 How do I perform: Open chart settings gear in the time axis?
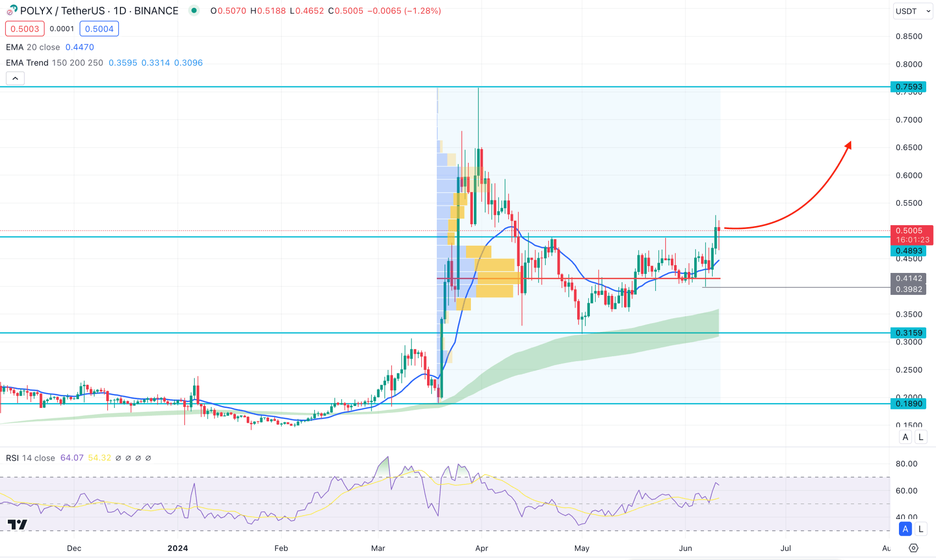point(914,548)
